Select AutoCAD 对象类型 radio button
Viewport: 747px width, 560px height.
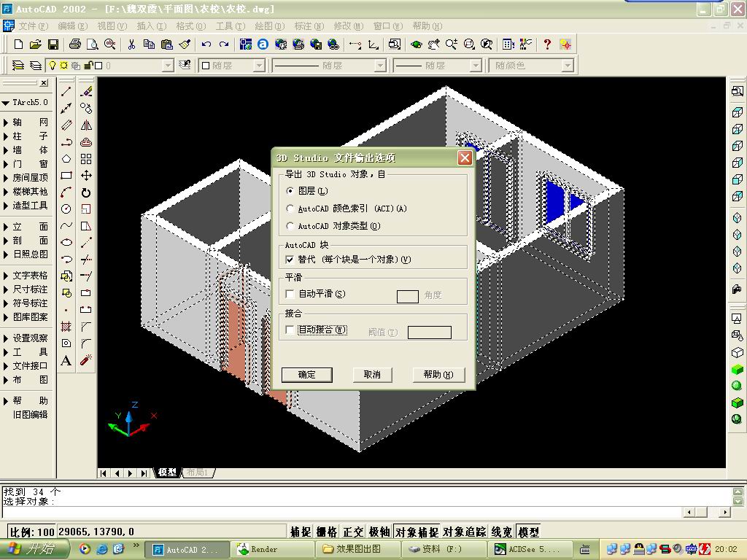click(290, 226)
